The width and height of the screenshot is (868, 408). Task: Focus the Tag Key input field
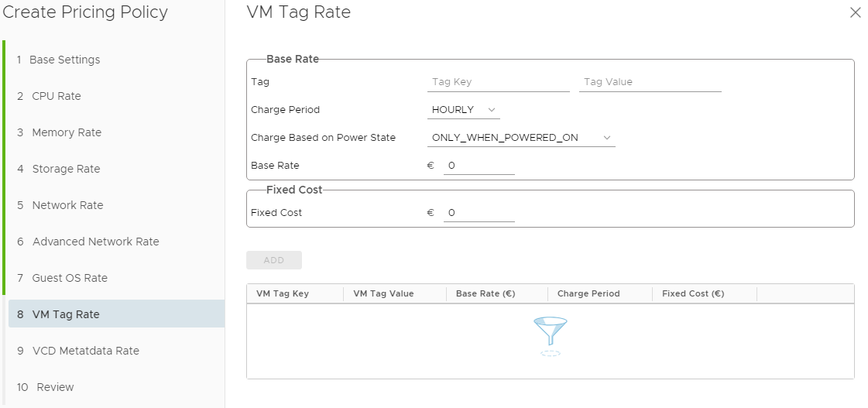tap(499, 82)
